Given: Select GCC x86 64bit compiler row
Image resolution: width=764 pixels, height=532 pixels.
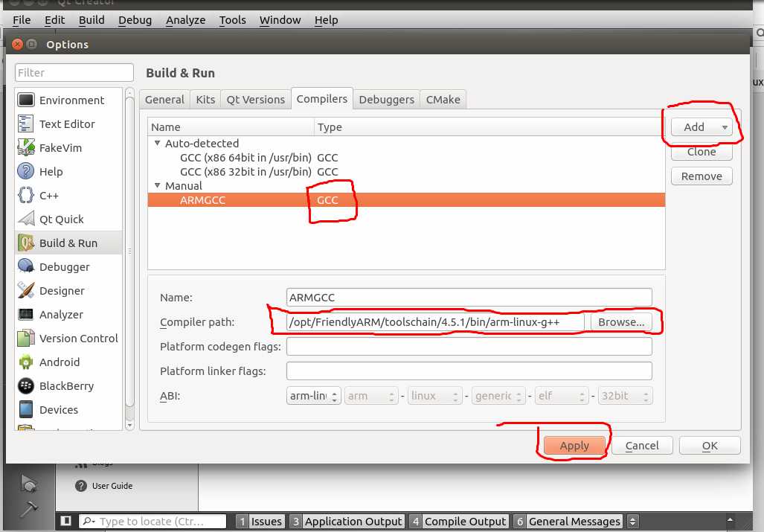Looking at the screenshot, I should coord(406,157).
